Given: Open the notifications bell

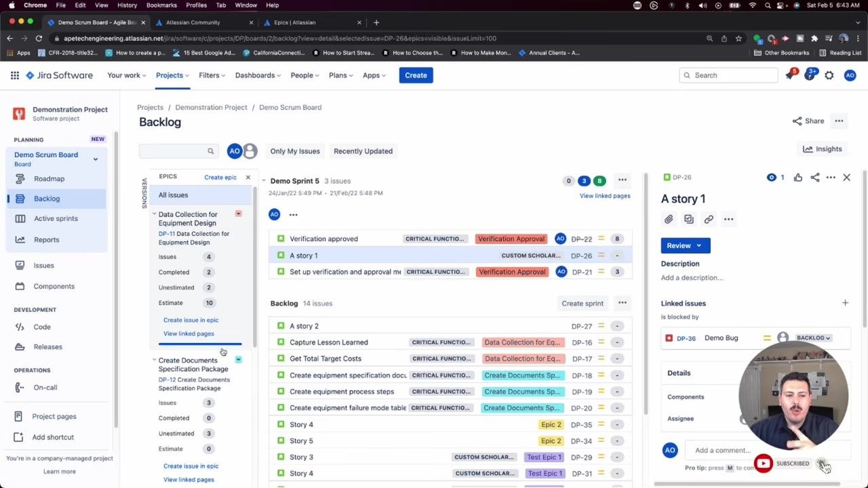Looking at the screenshot, I should tap(789, 75).
